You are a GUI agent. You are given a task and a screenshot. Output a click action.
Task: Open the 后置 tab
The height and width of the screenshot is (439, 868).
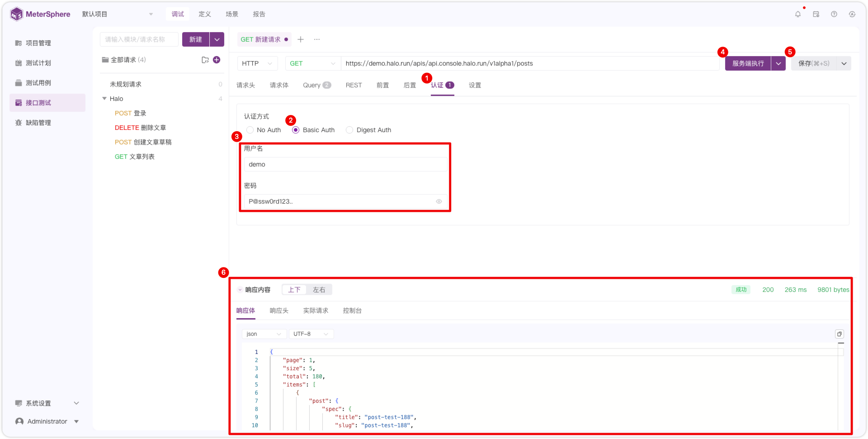click(410, 85)
